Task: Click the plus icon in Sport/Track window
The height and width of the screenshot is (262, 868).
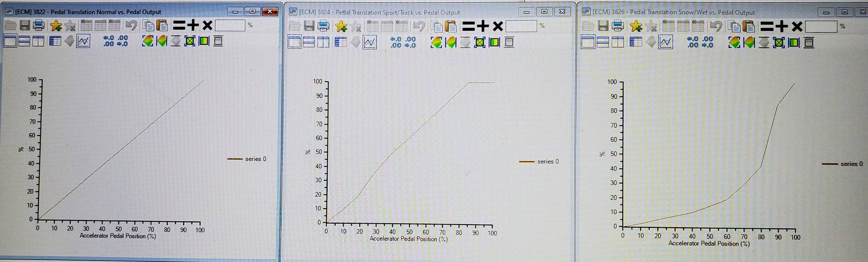Action: point(483,26)
